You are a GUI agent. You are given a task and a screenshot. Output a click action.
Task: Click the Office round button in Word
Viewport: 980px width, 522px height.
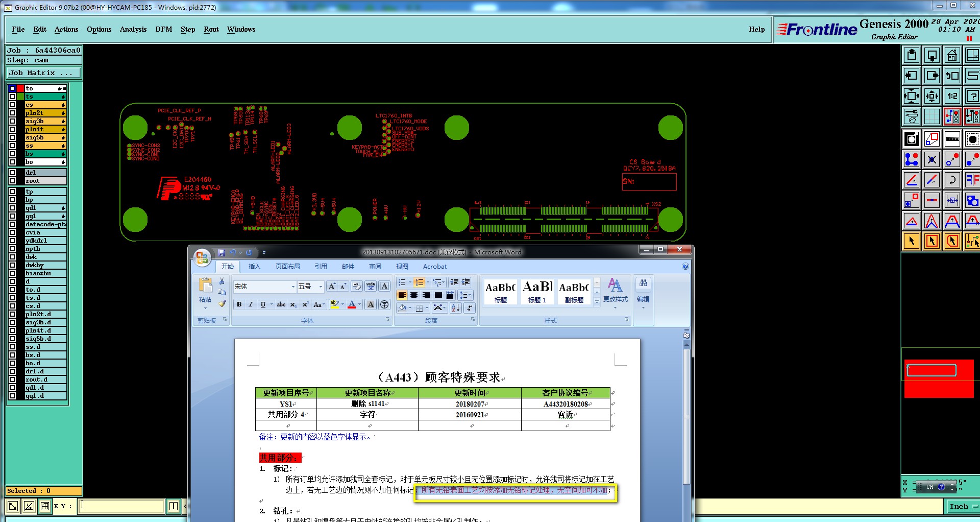click(x=202, y=257)
